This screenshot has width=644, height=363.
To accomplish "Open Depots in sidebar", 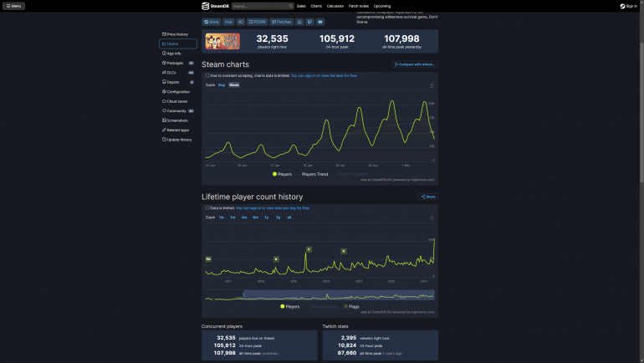I will pyautogui.click(x=178, y=82).
